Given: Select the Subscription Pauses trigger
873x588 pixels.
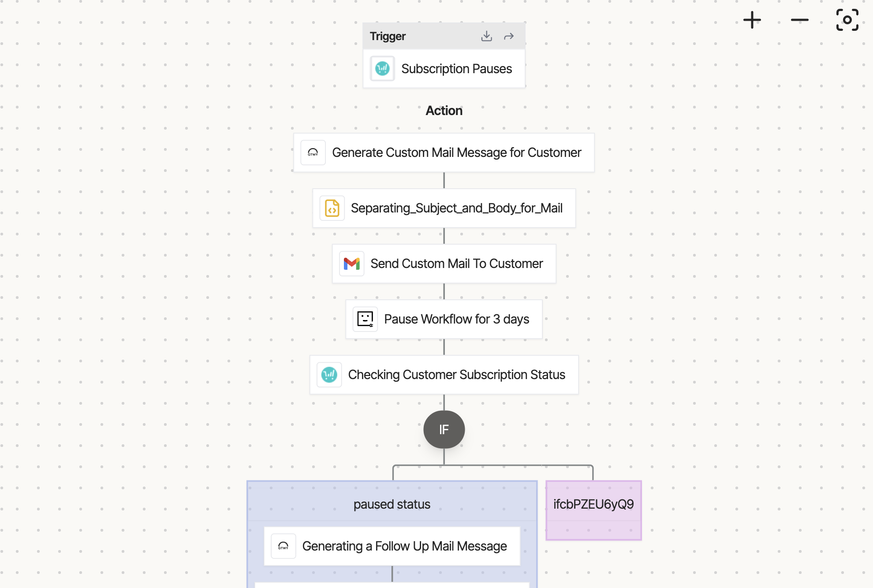Looking at the screenshot, I should pyautogui.click(x=444, y=69).
